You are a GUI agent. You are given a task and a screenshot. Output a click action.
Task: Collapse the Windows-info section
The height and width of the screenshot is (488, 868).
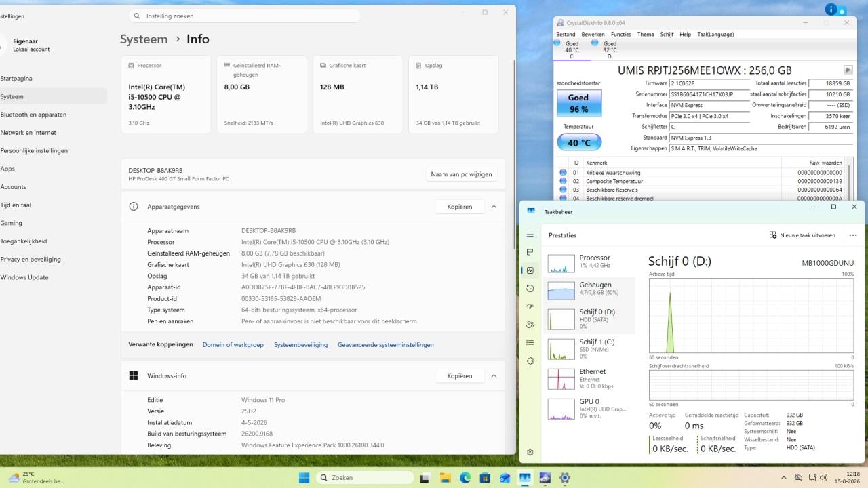coord(494,375)
